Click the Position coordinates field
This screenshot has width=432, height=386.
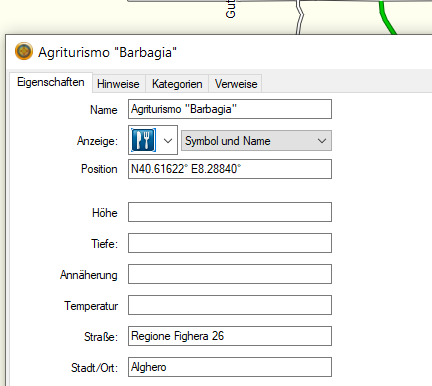click(x=230, y=169)
